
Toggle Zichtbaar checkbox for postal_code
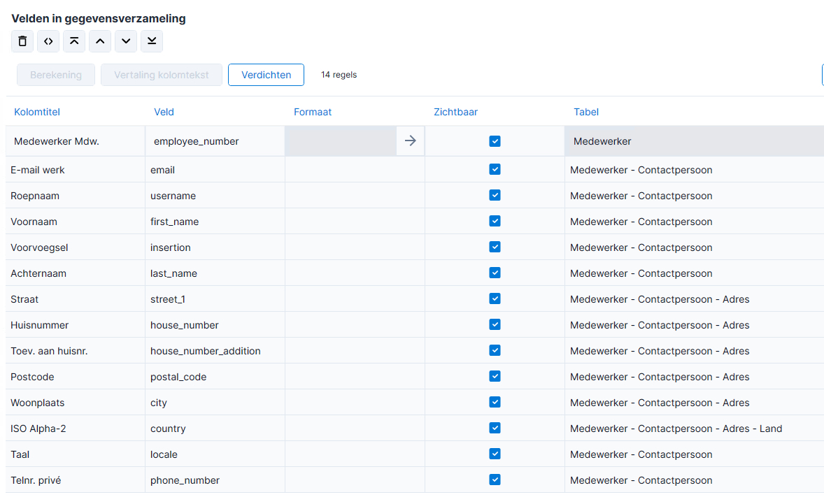[x=495, y=376]
